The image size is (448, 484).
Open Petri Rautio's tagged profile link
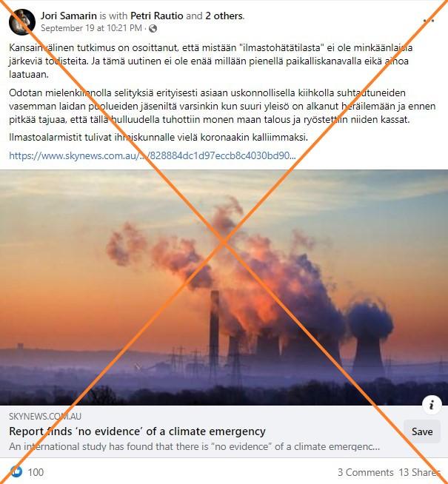coord(157,16)
